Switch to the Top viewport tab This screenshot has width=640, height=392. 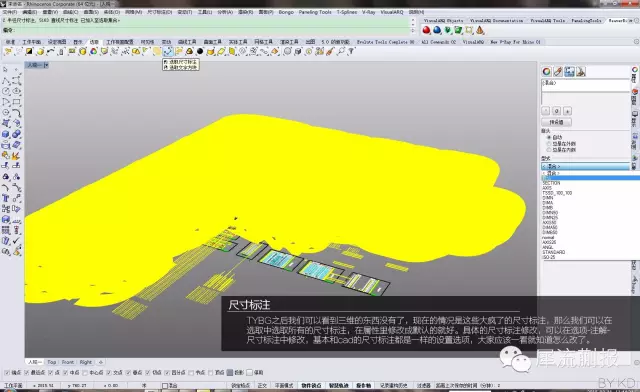pyautogui.click(x=51, y=362)
